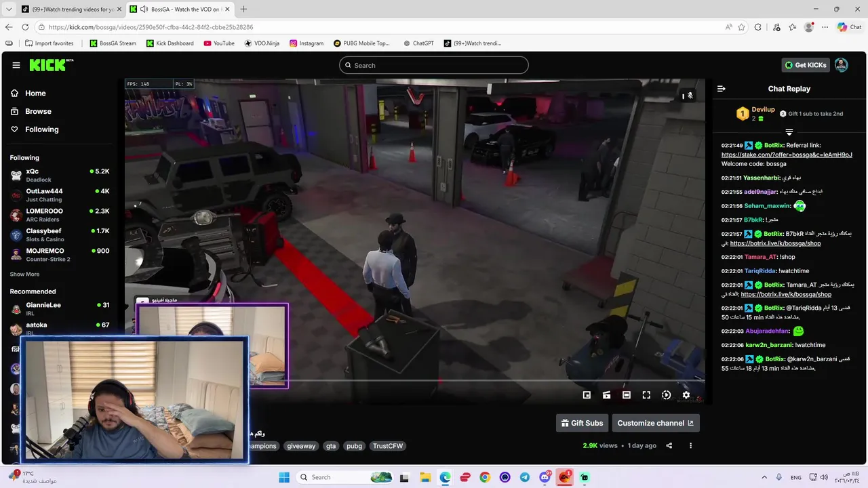Click the Kick search field
The height and width of the screenshot is (488, 868).
434,65
